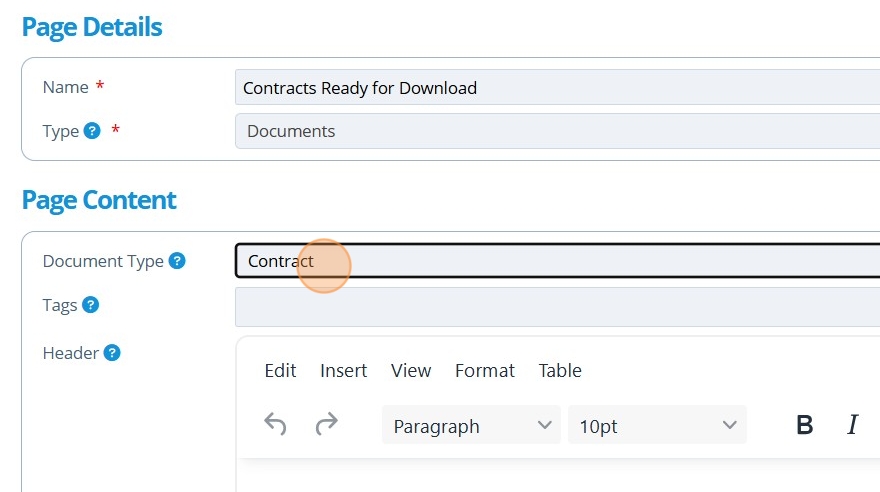
Task: Open the 10pt font size dropdown
Action: [x=656, y=426]
